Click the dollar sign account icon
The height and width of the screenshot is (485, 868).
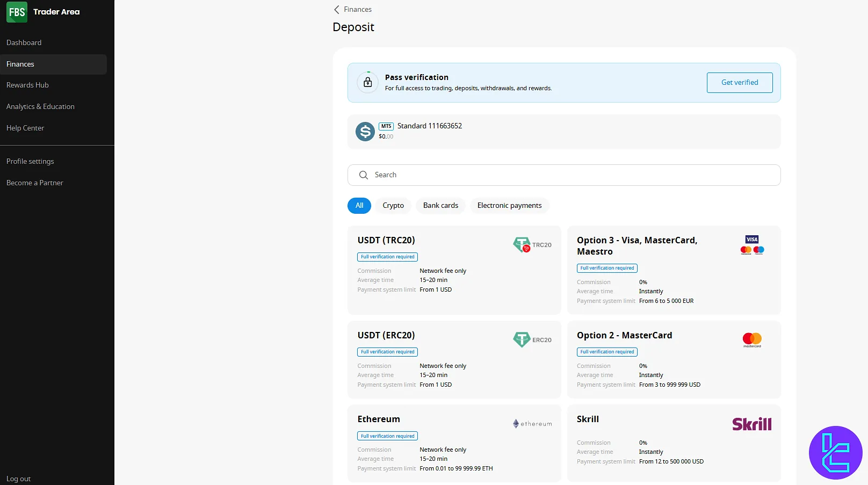click(365, 131)
